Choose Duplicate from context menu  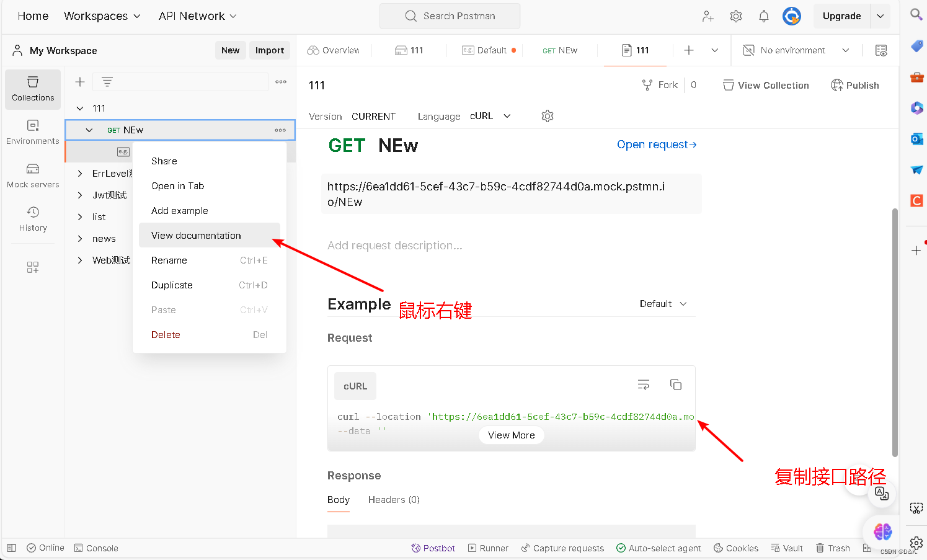(210, 285)
